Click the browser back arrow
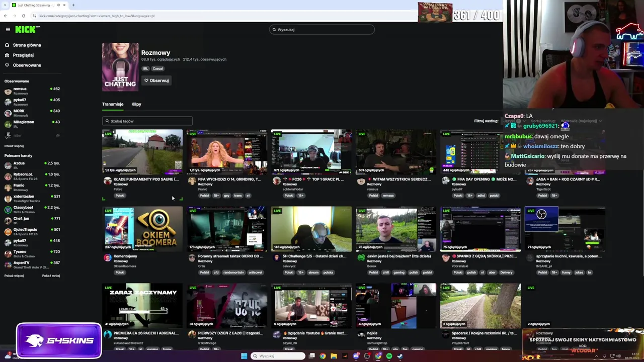Image resolution: width=644 pixels, height=362 pixels. [x=6, y=16]
